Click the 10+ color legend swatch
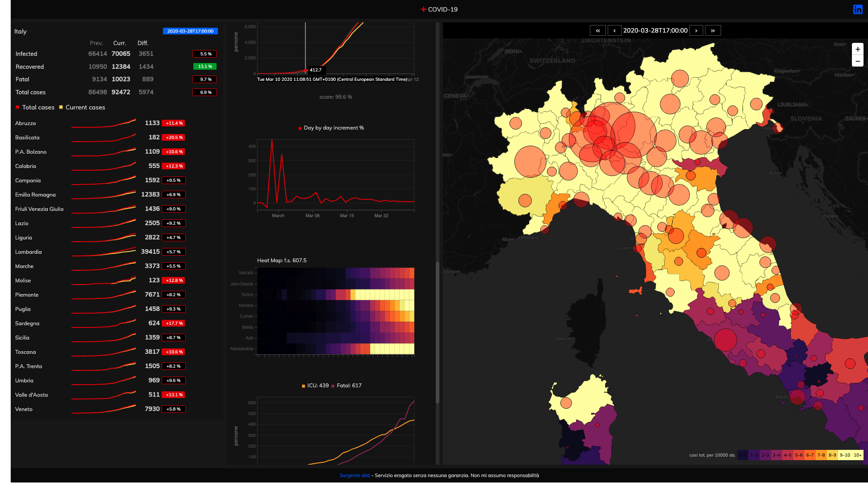The width and height of the screenshot is (868, 495). (x=857, y=455)
